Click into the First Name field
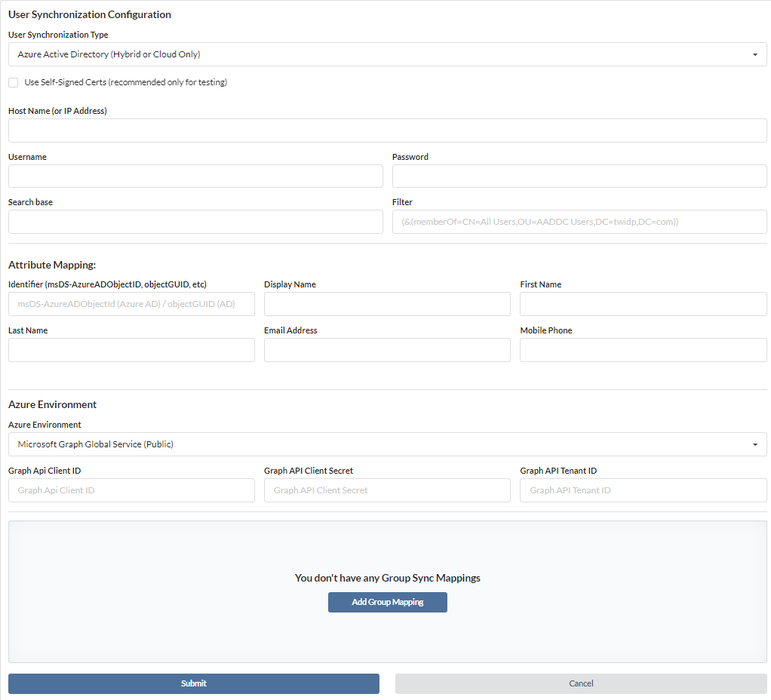This screenshot has width=771, height=700. click(644, 304)
